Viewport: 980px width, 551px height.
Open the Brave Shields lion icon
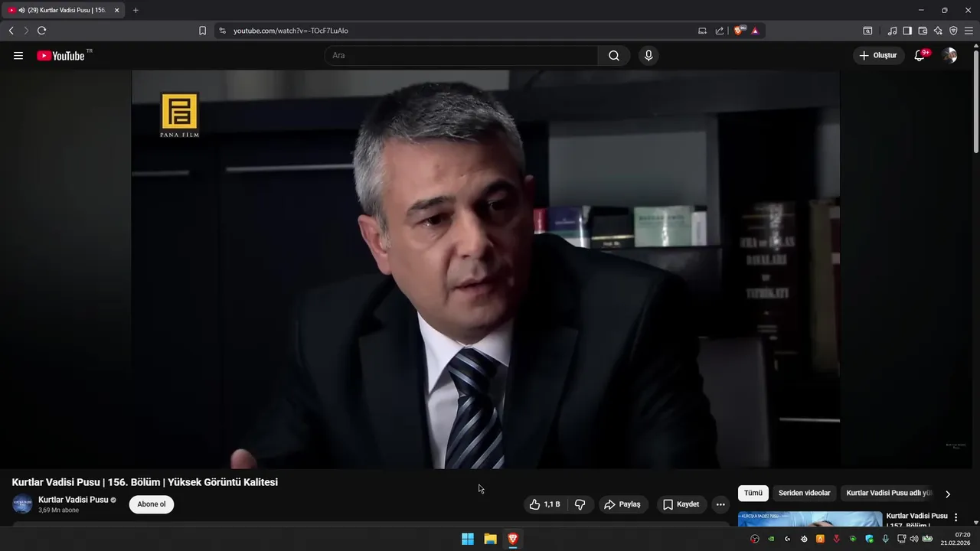click(x=738, y=31)
